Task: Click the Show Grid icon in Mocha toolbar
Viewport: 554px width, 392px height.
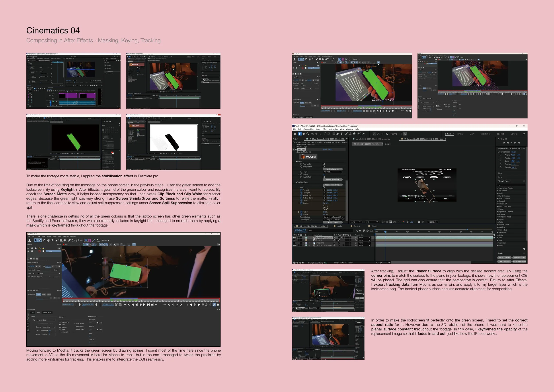Action: tap(90, 240)
